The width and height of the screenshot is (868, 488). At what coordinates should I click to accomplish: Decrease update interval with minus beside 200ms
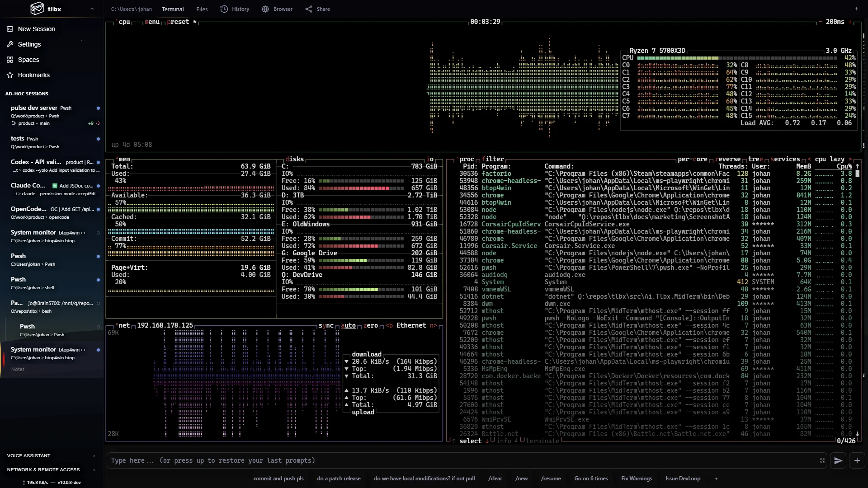[821, 22]
